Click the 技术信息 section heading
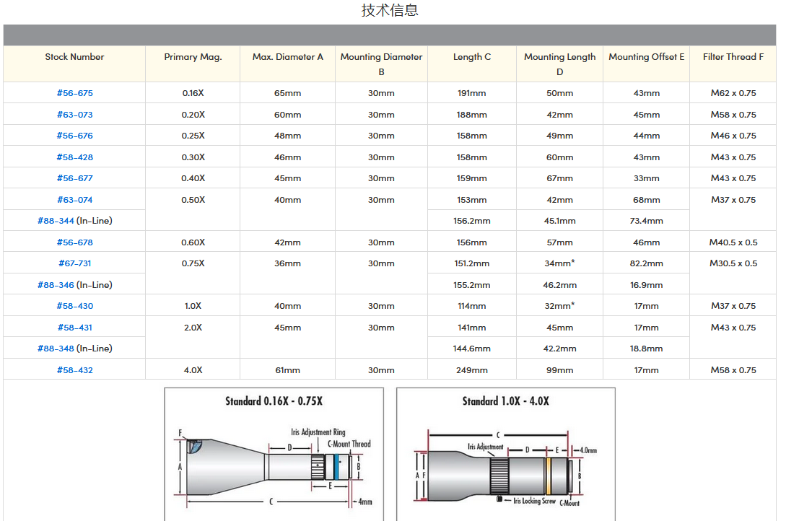The image size is (812, 521). point(390,10)
